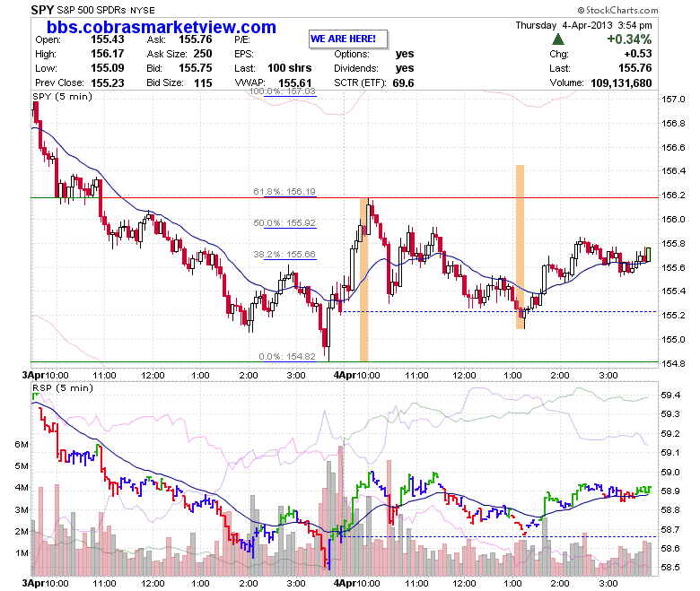Click the Ask value 155.76
Image resolution: width=700 pixels, height=591 pixels.
[196, 39]
